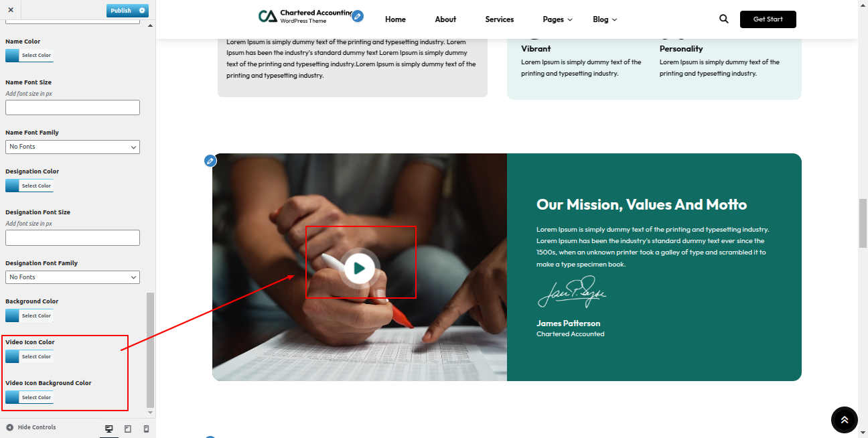Open Name Font Family dropdown
Viewport: 868px width, 438px height.
click(x=72, y=147)
